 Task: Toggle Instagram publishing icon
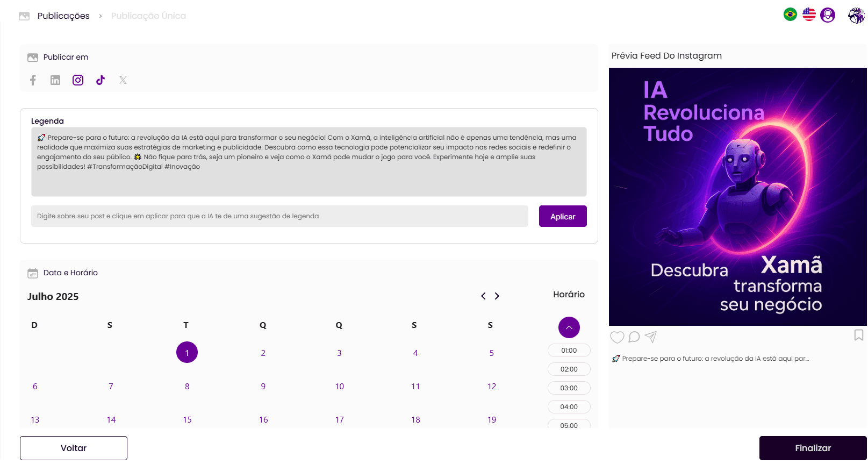pyautogui.click(x=78, y=80)
